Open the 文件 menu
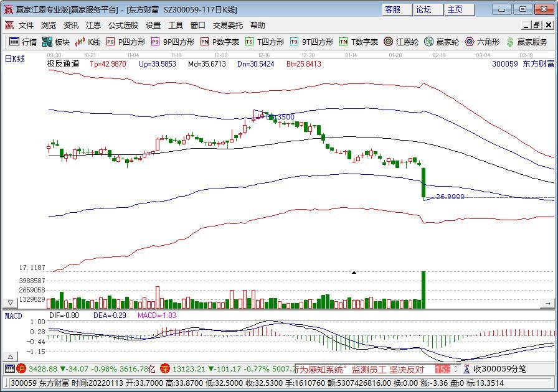This screenshot has height=392, width=558. coord(26,26)
